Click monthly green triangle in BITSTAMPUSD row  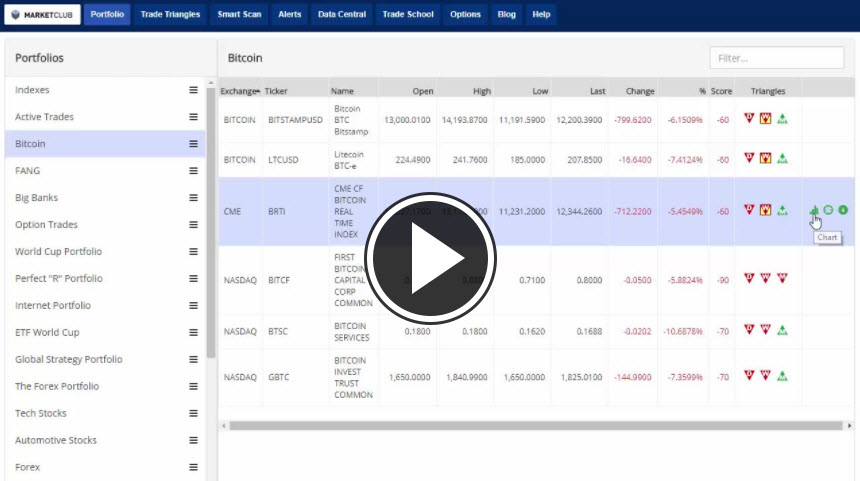(783, 118)
